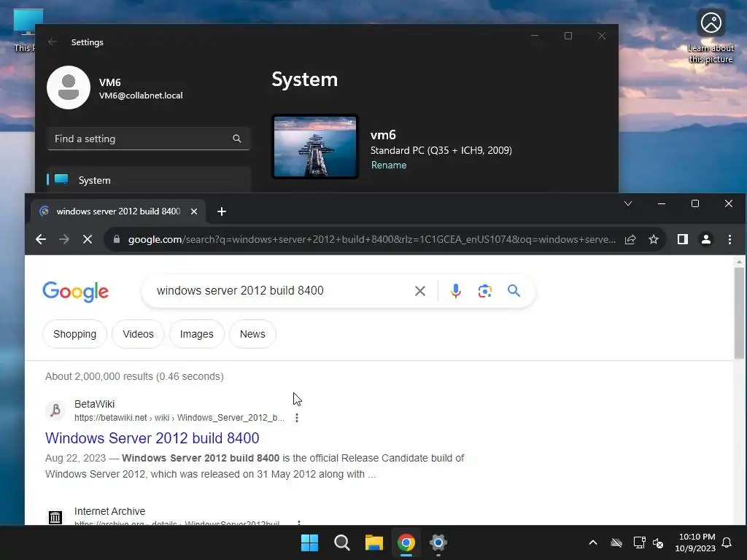The width and height of the screenshot is (747, 560).
Task: Select the Images filter chip
Action: (x=197, y=334)
